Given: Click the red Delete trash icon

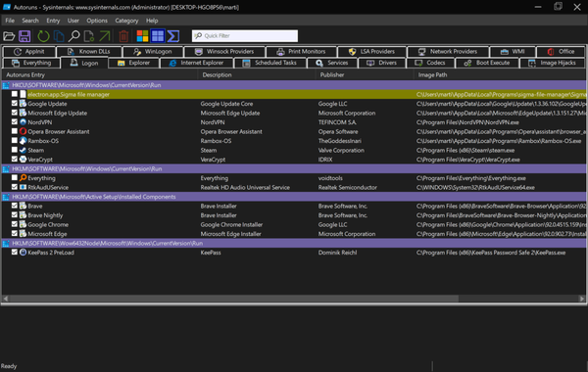Looking at the screenshot, I should pyautogui.click(x=123, y=36).
